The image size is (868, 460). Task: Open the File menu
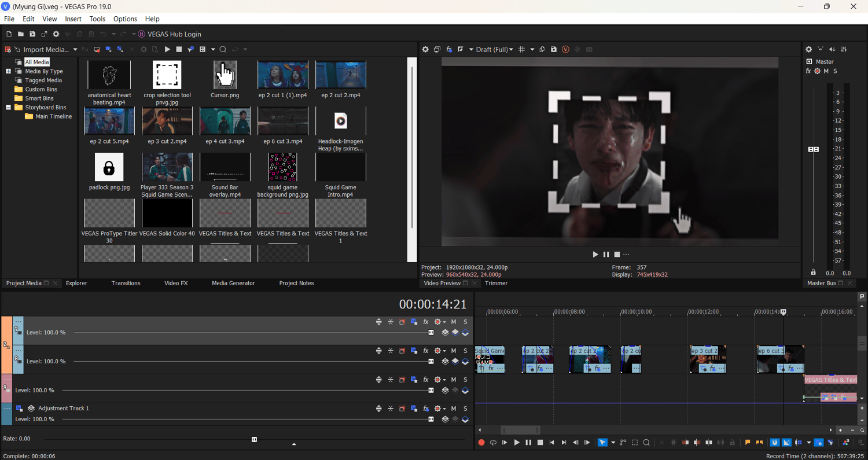pyautogui.click(x=9, y=19)
